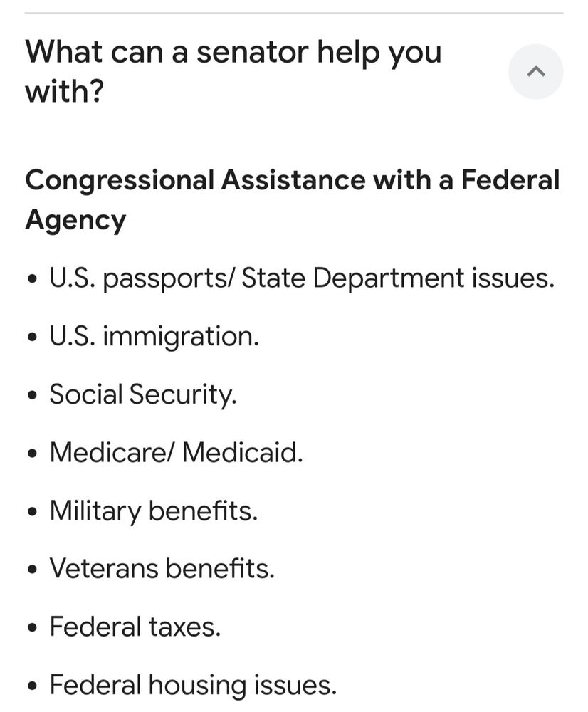This screenshot has width=588, height=712.
Task: Click the bullet dot beside "Veterans benefits."
Action: pos(32,570)
